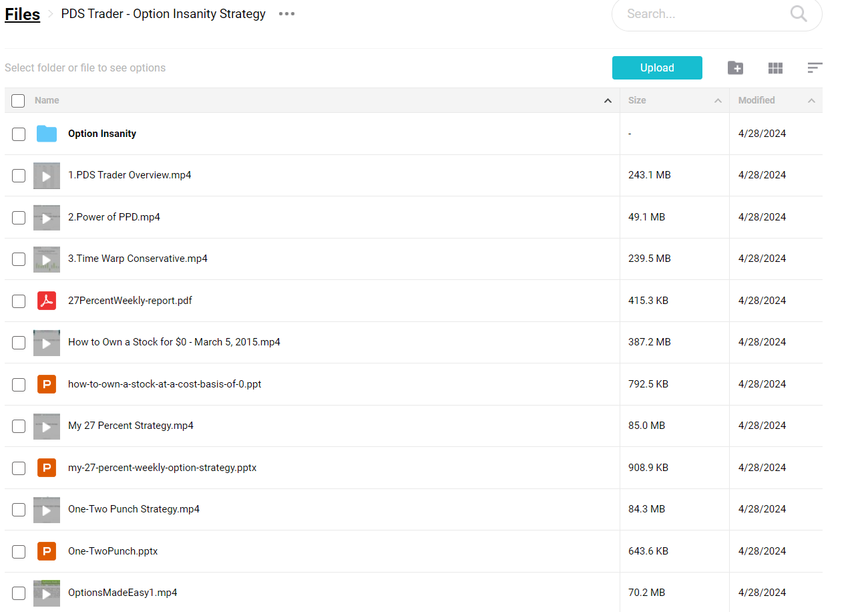The image size is (868, 612).
Task: Click the 387.2 MB size cell
Action: click(650, 342)
